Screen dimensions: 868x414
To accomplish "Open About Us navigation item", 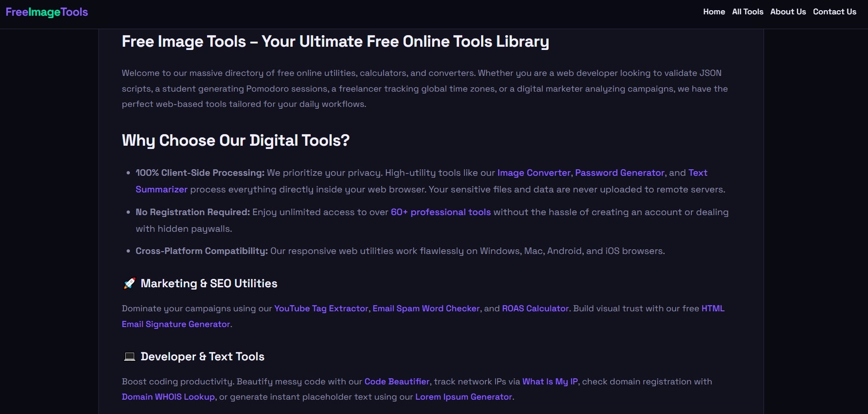I will [x=788, y=12].
